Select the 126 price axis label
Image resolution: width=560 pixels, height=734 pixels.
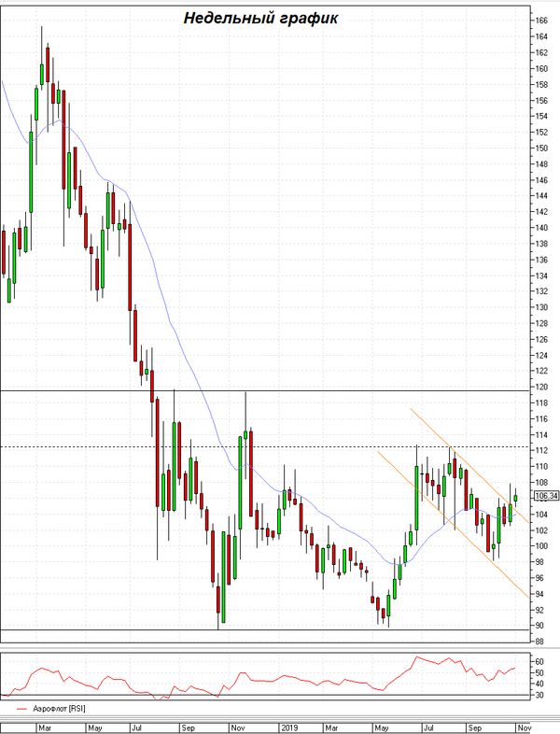pos(541,339)
